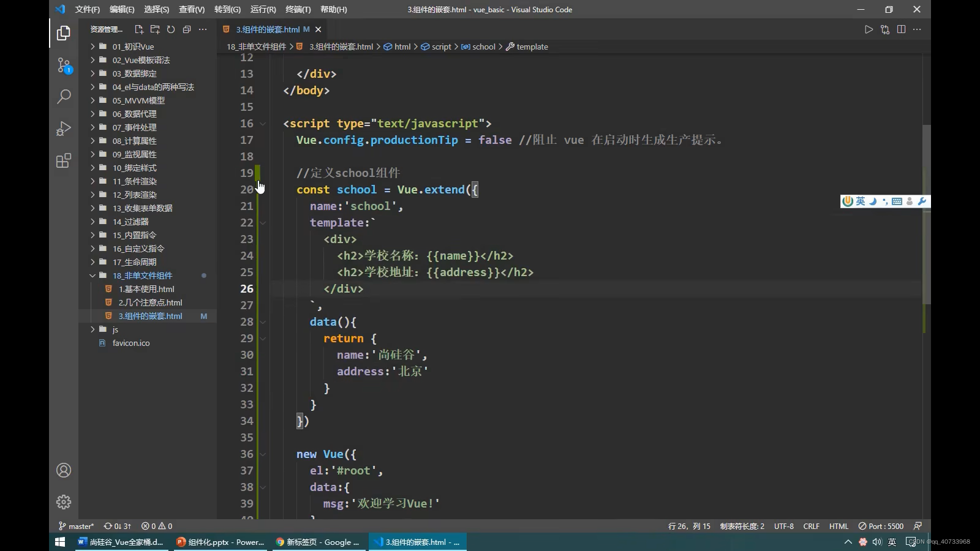Click the editor vertical scrollbar
This screenshot has width=980, height=551.
coord(927,214)
